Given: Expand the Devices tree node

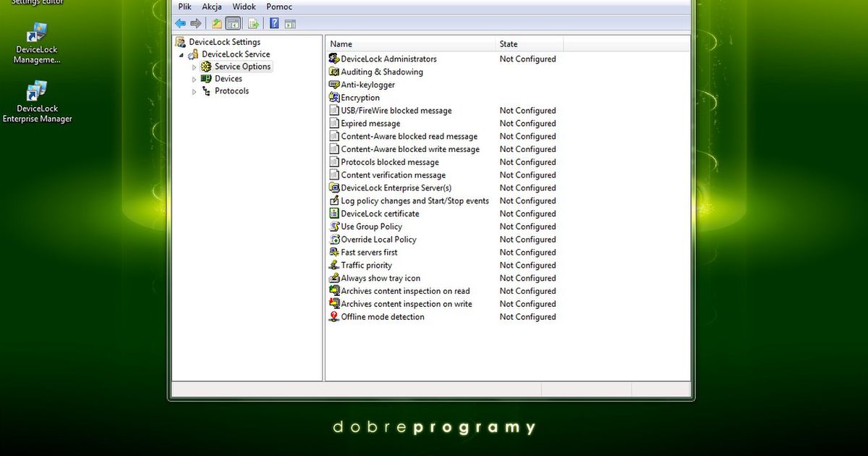Looking at the screenshot, I should click(x=193, y=78).
